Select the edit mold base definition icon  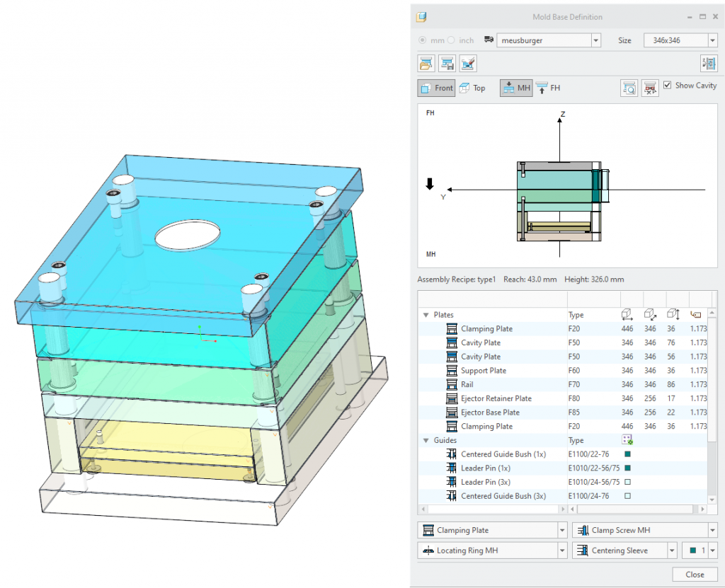(467, 63)
